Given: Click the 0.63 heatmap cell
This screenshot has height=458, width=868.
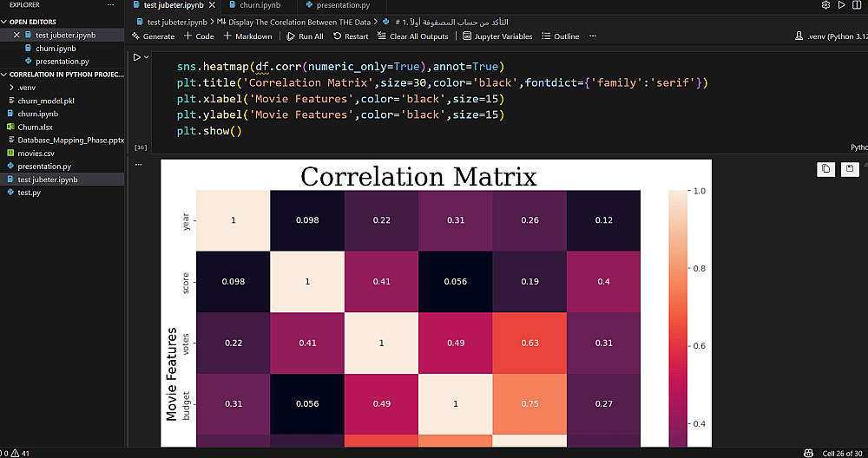Looking at the screenshot, I should coord(529,343).
